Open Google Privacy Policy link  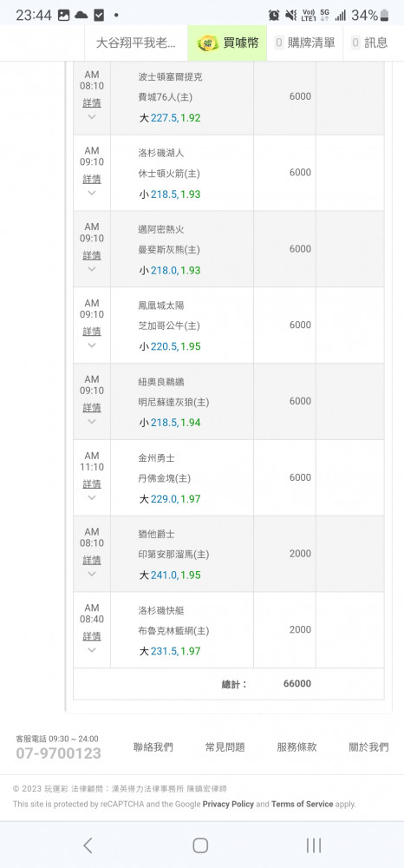pyautogui.click(x=228, y=804)
